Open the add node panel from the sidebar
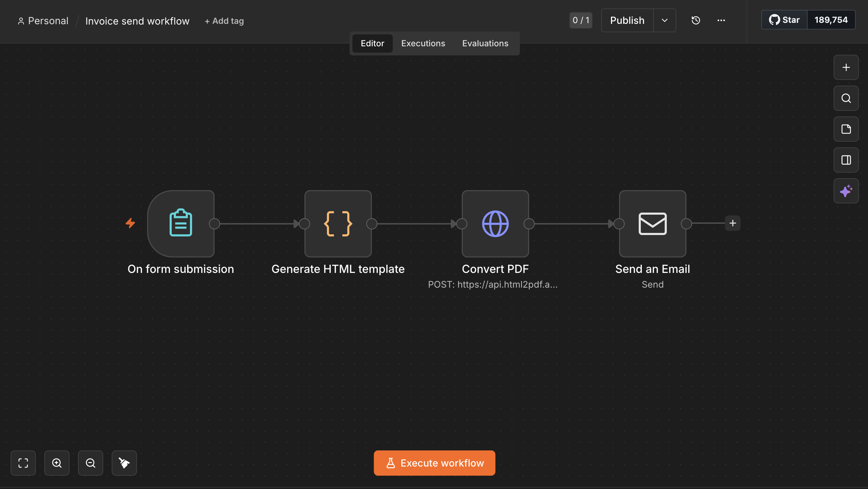 click(x=846, y=67)
